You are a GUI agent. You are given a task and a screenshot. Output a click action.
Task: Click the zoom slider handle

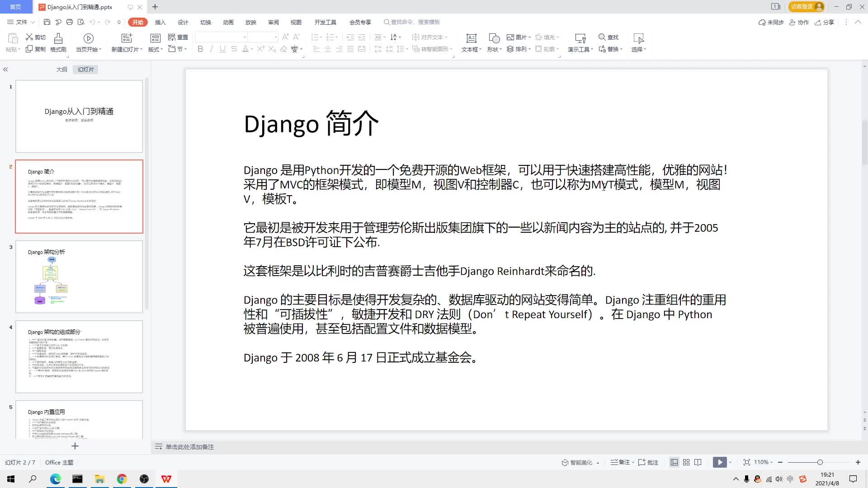pos(820,462)
